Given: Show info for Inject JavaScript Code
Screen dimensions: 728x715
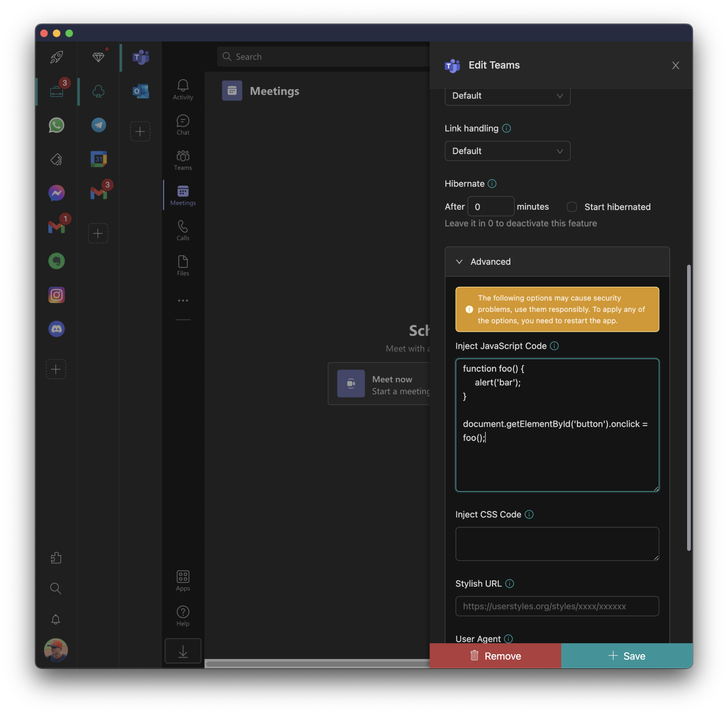Looking at the screenshot, I should pyautogui.click(x=554, y=346).
